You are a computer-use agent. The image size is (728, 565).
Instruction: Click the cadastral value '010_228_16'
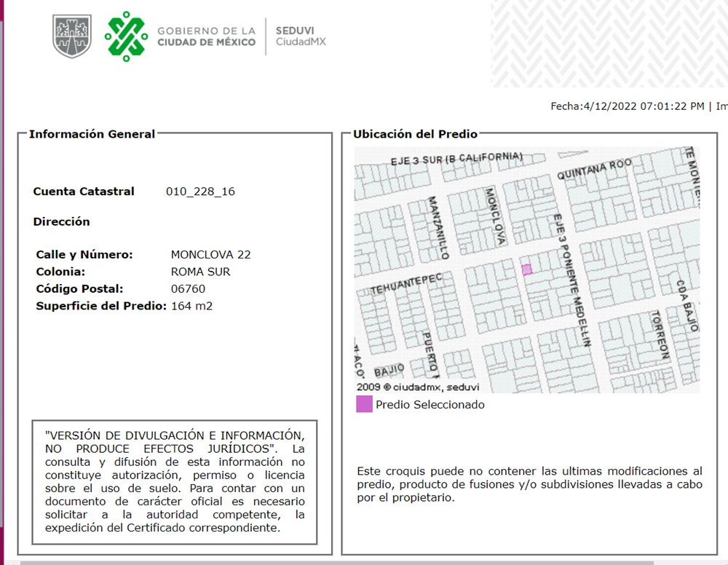200,191
